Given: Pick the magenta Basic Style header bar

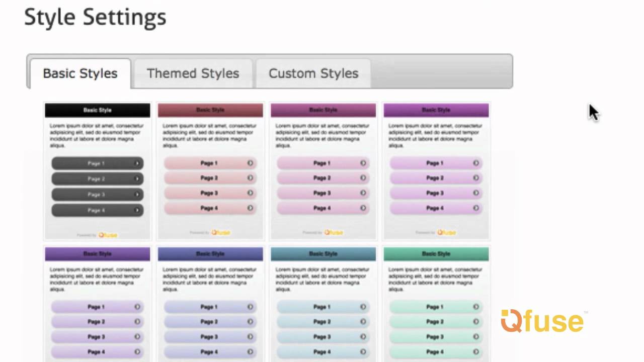Looking at the screenshot, I should coord(323,110).
